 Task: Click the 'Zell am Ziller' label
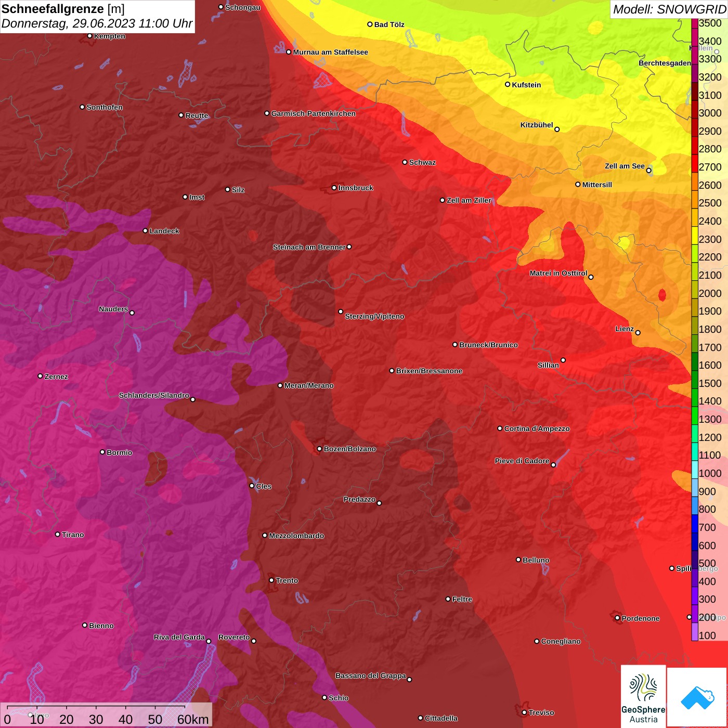point(469,200)
